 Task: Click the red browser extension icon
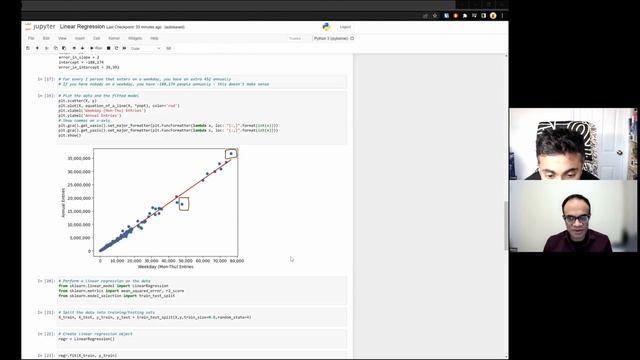coord(456,16)
